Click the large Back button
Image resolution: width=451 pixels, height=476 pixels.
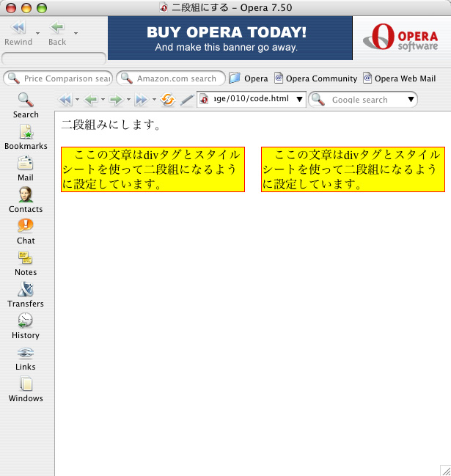pos(57,33)
